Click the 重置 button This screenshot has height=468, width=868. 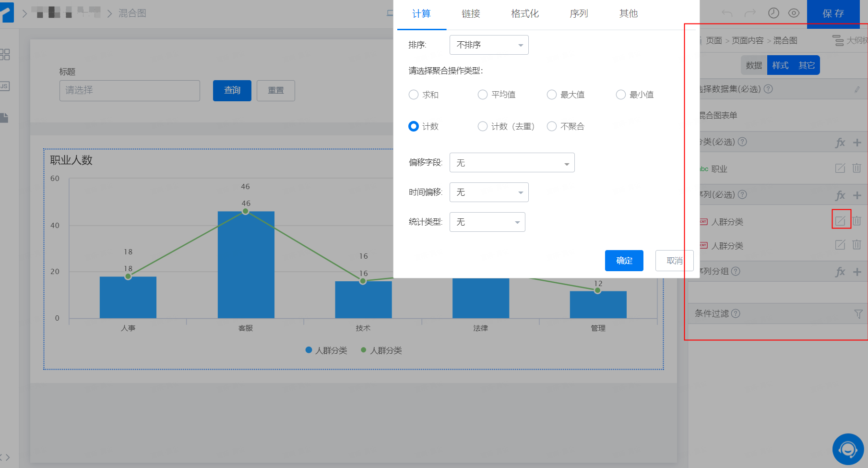276,90
